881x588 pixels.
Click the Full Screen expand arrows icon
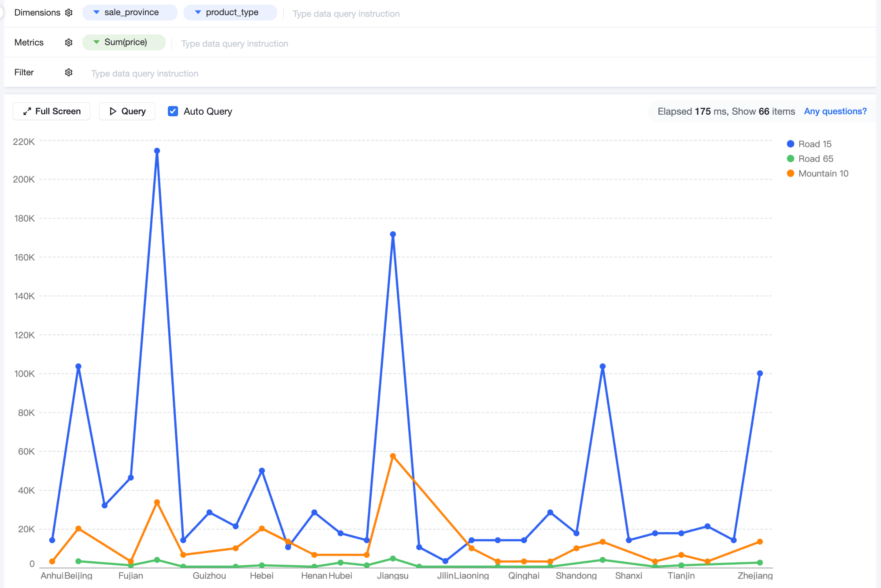27,111
